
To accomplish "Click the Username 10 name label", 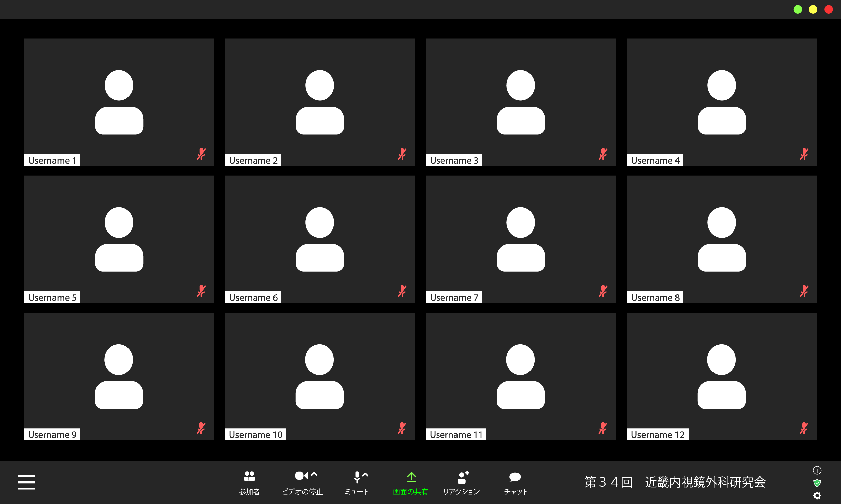I will pos(255,435).
